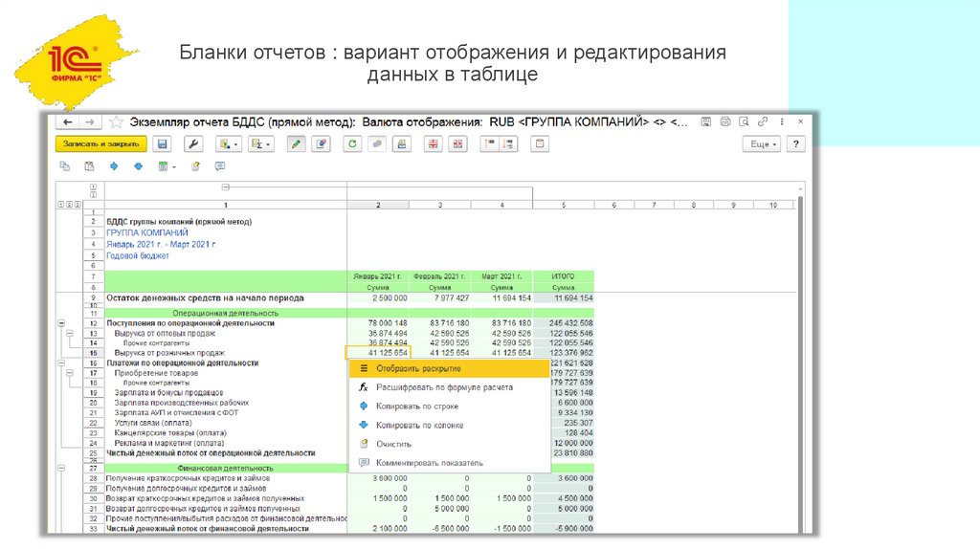Choose Отобразить раскрытие from context menu
Image resolution: width=980 pixels, height=549 pixels.
418,368
